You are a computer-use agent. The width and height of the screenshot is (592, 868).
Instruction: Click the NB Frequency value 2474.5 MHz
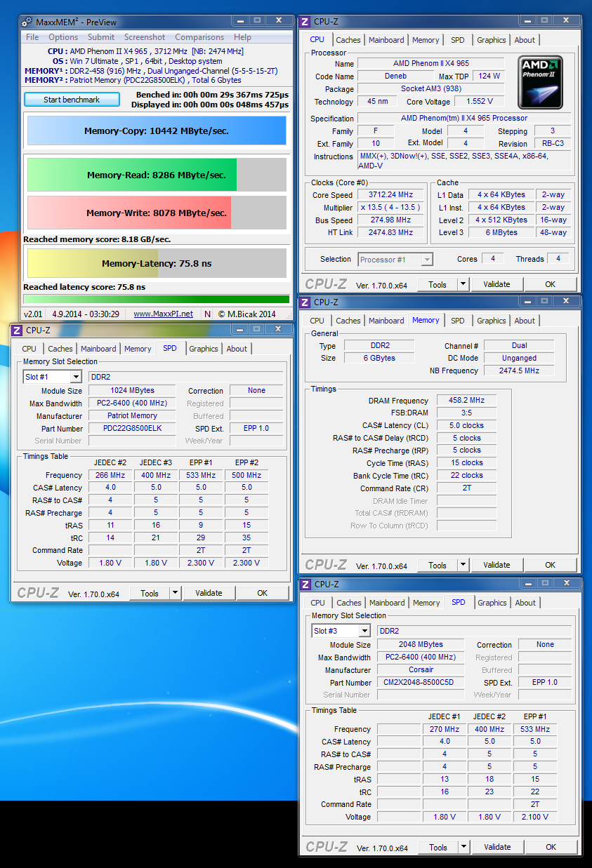tap(519, 370)
